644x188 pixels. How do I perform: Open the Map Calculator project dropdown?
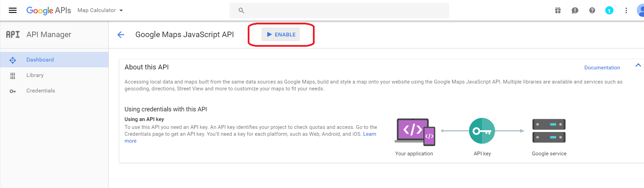pos(100,10)
